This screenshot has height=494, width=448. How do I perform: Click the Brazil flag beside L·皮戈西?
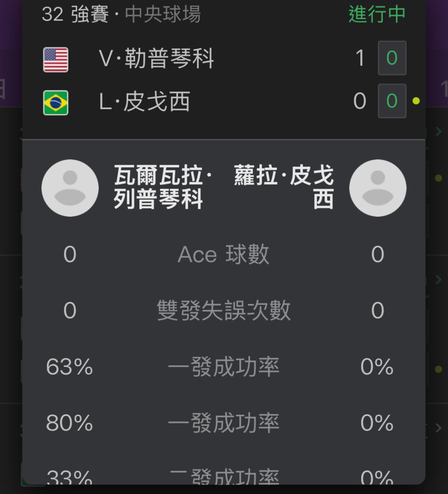[56, 103]
